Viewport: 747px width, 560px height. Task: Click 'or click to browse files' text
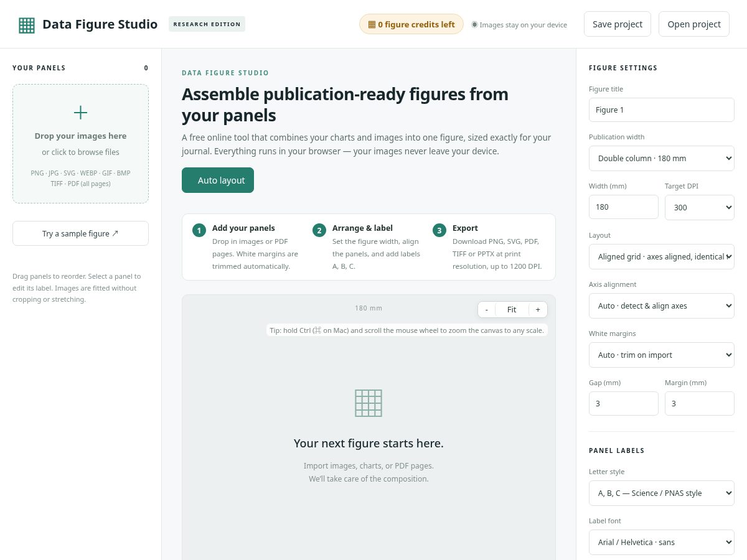pyautogui.click(x=80, y=152)
